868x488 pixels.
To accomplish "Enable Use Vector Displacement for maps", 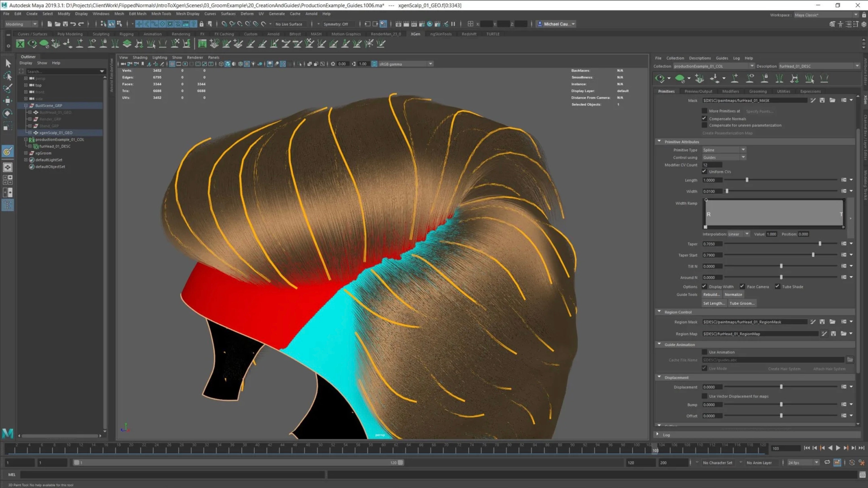I will [x=704, y=396].
